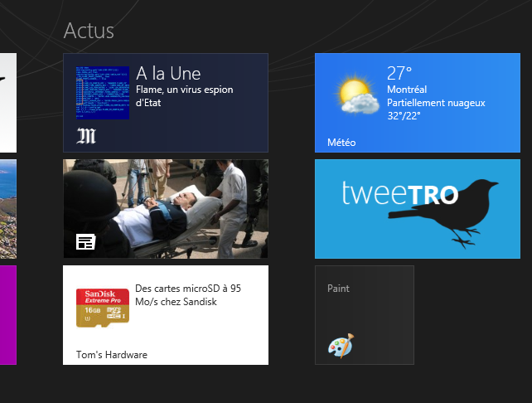Launch tweeTRO from its text logo
Screen dimensions: 532x403
pos(399,195)
